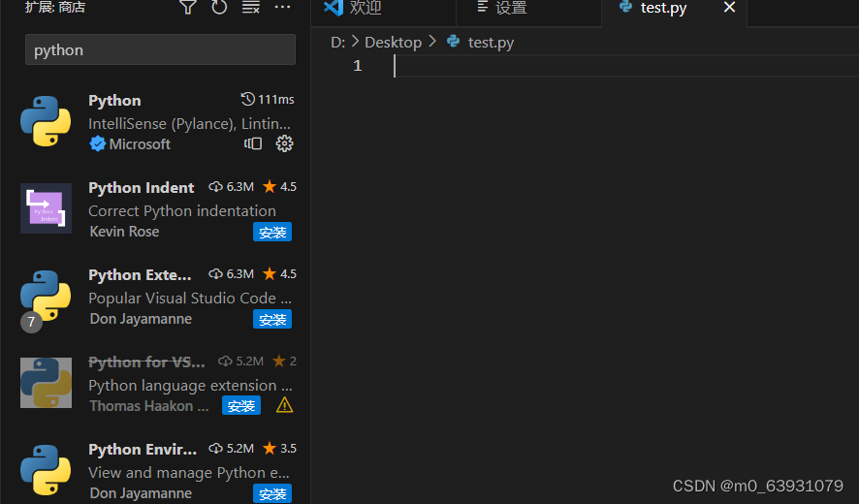The height and width of the screenshot is (504, 859).
Task: Open the Python Extension Pack icon
Action: [x=46, y=296]
